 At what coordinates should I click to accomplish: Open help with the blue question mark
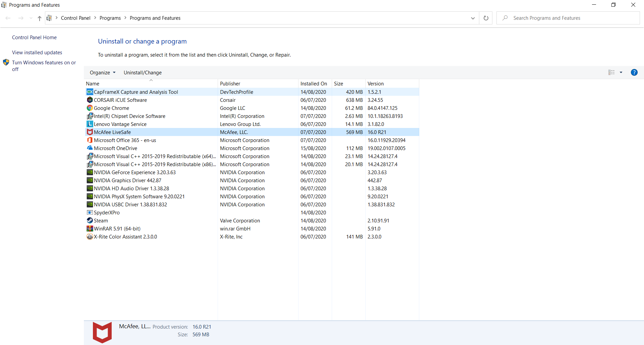pyautogui.click(x=634, y=72)
